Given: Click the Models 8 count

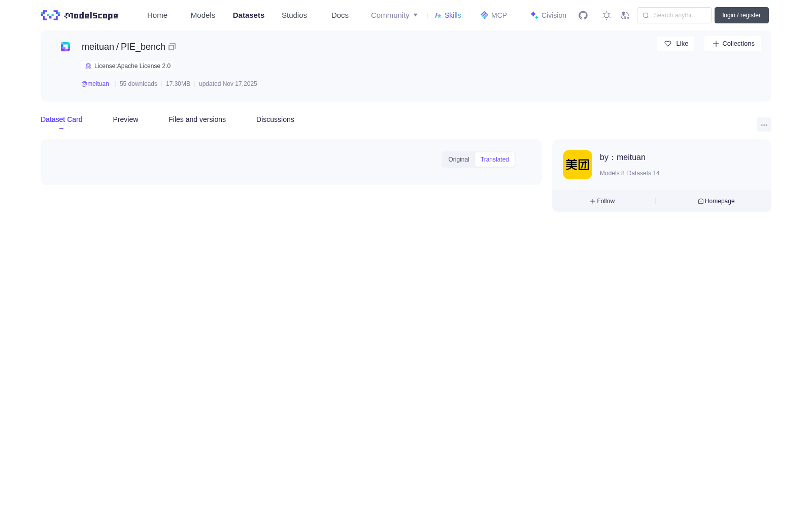Looking at the screenshot, I should point(612,173).
